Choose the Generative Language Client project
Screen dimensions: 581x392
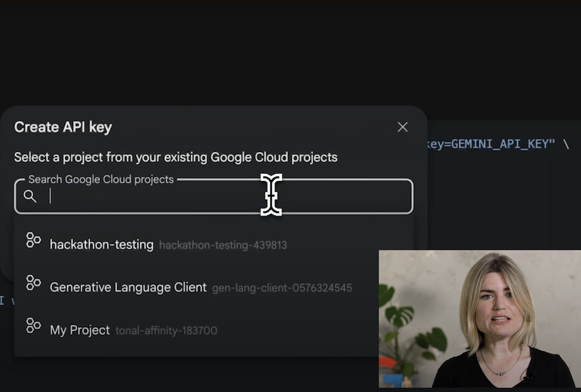[128, 288]
